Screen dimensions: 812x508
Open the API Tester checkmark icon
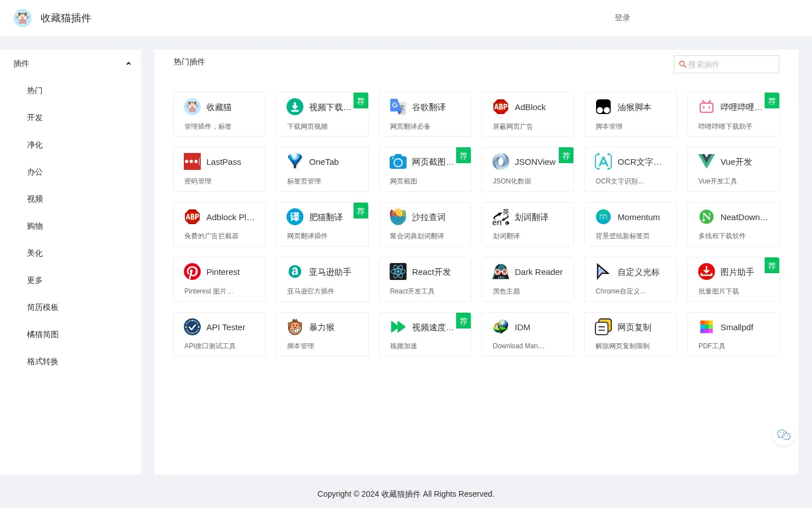coord(192,327)
